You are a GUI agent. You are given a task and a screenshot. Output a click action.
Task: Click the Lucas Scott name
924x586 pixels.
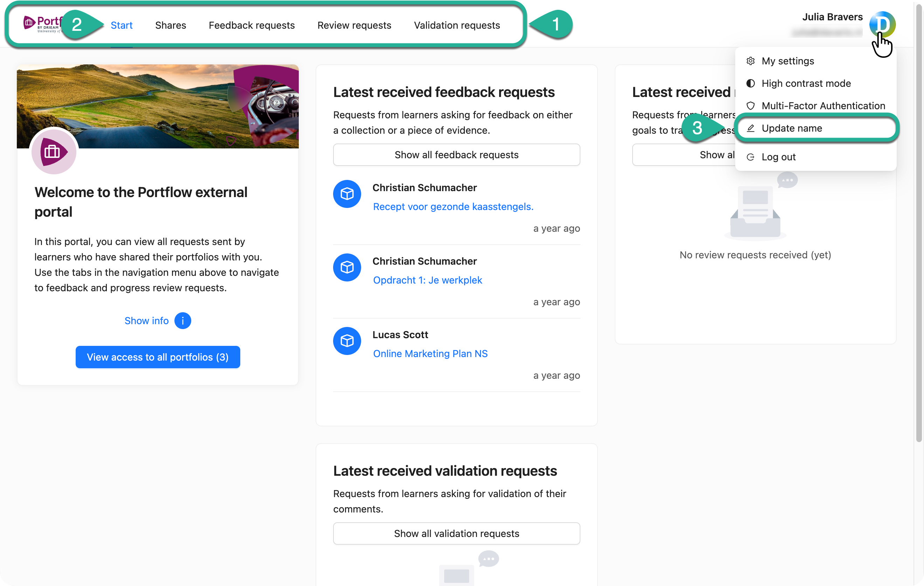400,335
